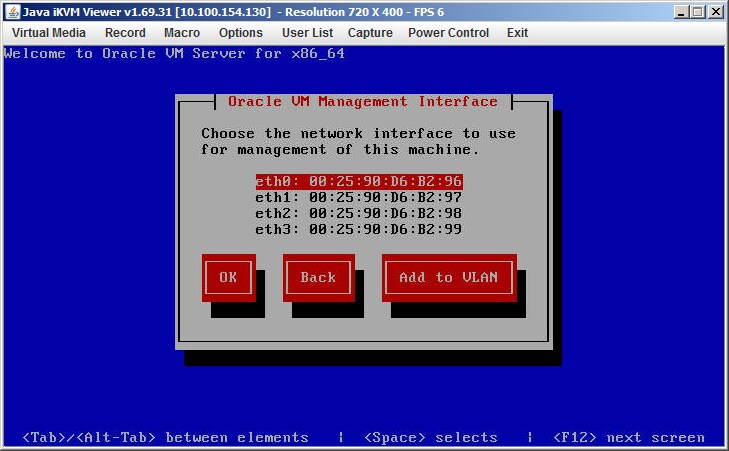Close the iKVM Viewer window
The width and height of the screenshot is (729, 451).
tap(716, 12)
